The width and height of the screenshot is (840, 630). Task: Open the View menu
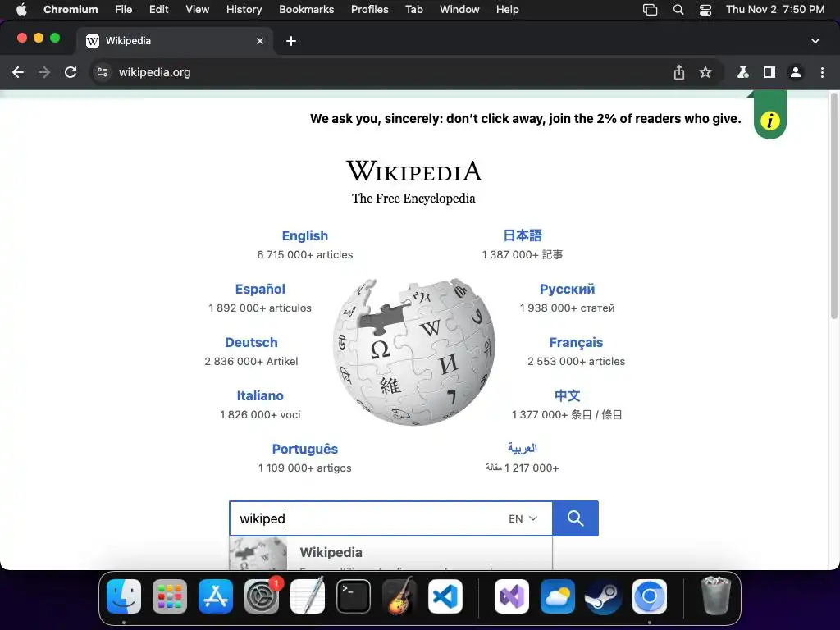tap(197, 10)
